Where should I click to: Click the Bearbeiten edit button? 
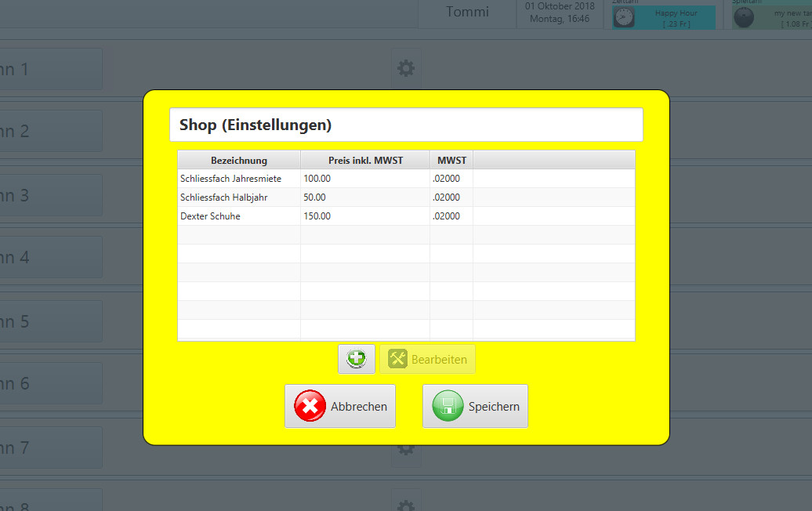coord(428,359)
